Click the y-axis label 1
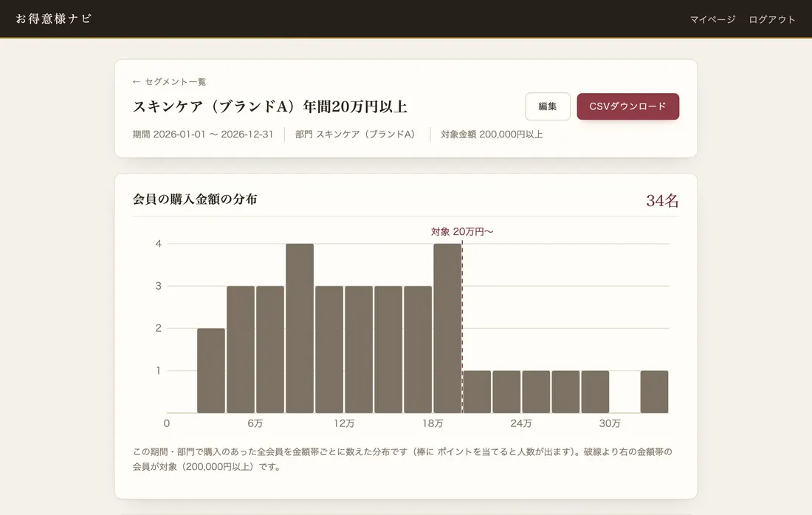The image size is (812, 515). [159, 370]
